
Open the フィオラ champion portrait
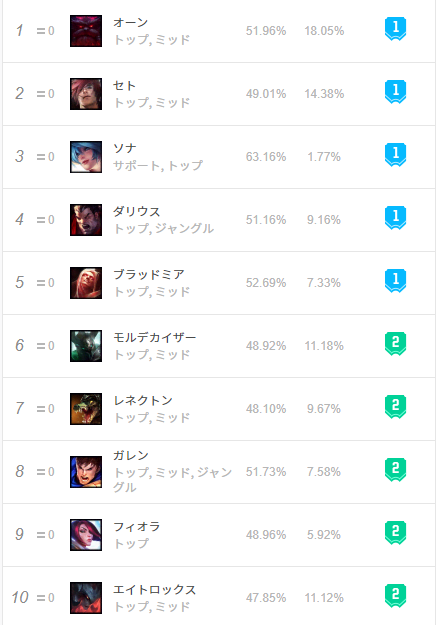click(86, 535)
